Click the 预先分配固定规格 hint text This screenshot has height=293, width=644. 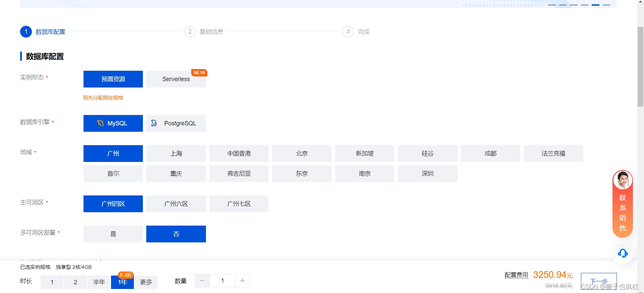(103, 98)
